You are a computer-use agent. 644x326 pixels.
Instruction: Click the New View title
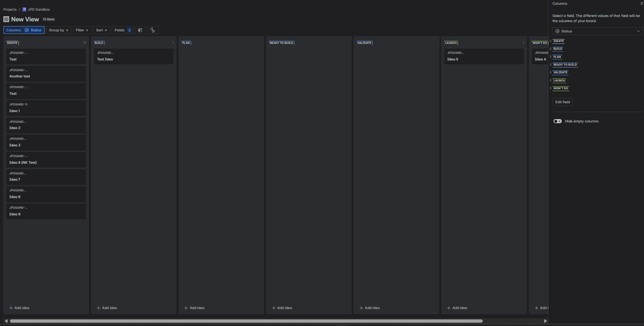[25, 19]
